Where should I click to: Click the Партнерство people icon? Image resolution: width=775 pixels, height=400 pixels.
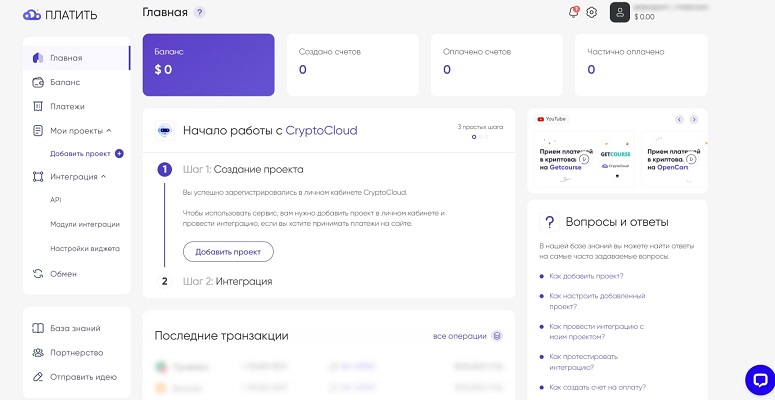[x=38, y=353]
